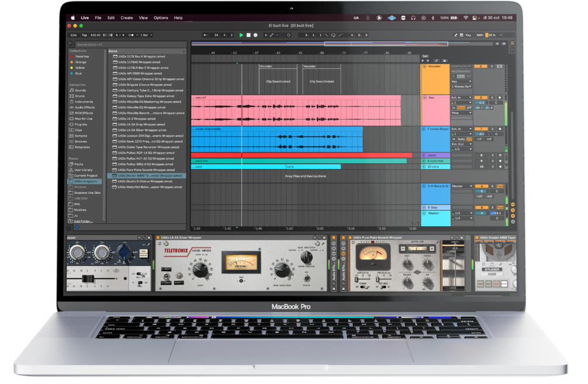This screenshot has width=588, height=384.
Task: Click Add Folder... in Places
Action: pyautogui.click(x=81, y=222)
